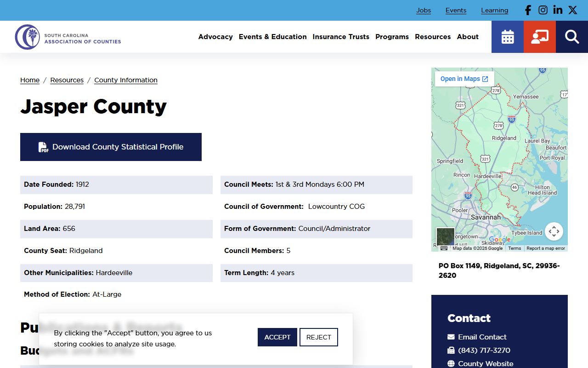Click the PO Box 1149 Ridgeland address
The width and height of the screenshot is (588, 368).
(499, 270)
